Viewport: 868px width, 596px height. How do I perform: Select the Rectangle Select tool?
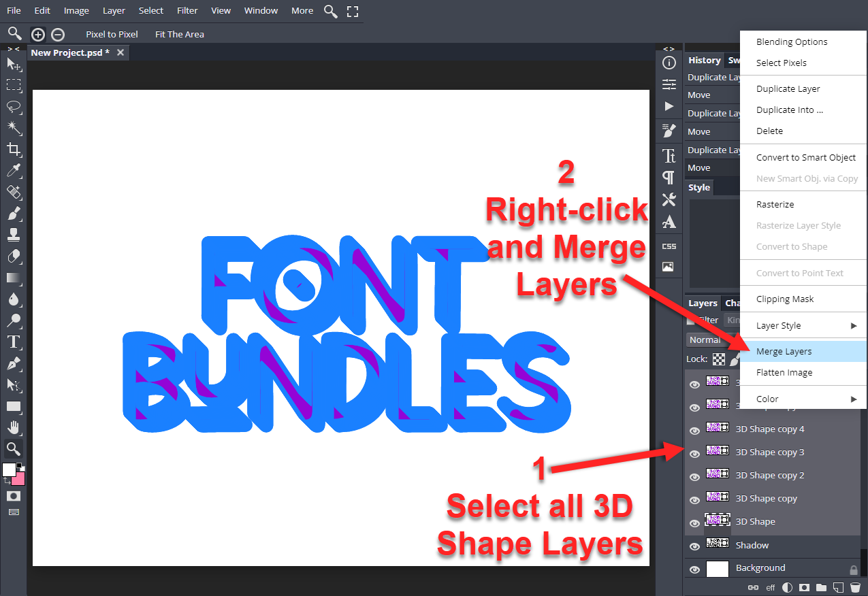(14, 85)
